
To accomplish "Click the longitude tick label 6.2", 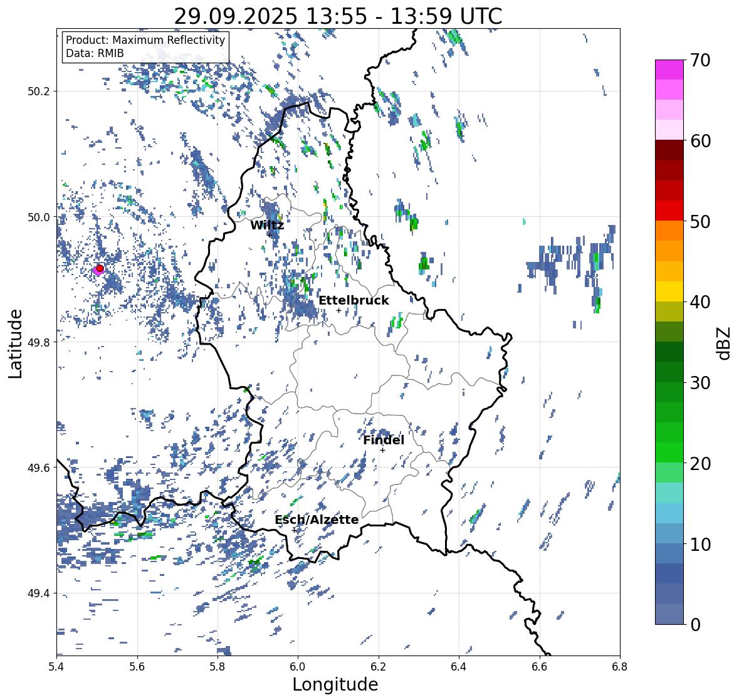I will click(379, 666).
